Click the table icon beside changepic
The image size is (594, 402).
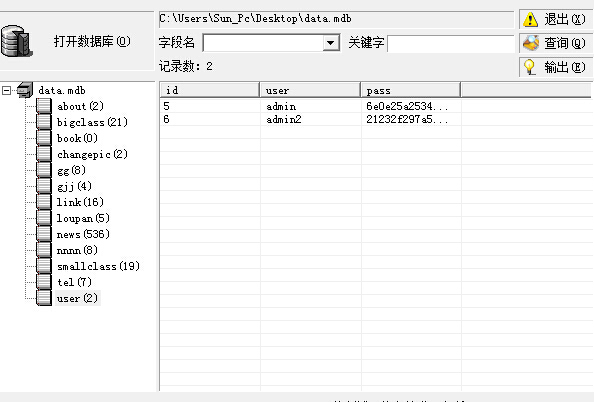pyautogui.click(x=44, y=154)
